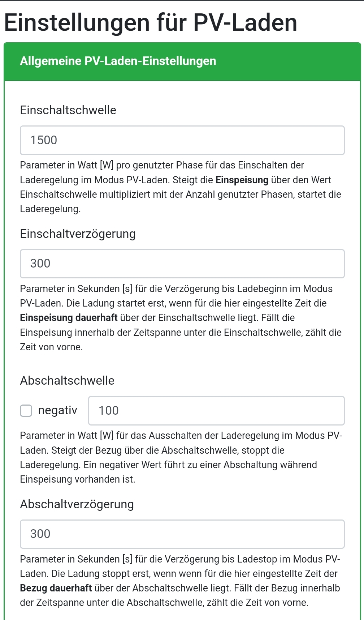Click the Einstellungen für PV-Laden page title
364x620 pixels.
[x=151, y=23]
